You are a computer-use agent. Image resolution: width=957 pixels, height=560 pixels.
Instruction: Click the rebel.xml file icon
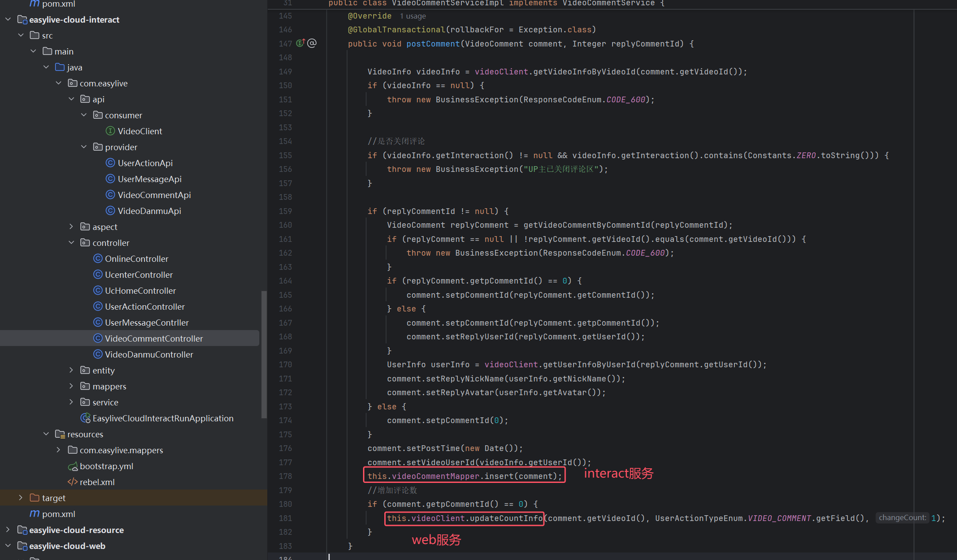pos(73,482)
